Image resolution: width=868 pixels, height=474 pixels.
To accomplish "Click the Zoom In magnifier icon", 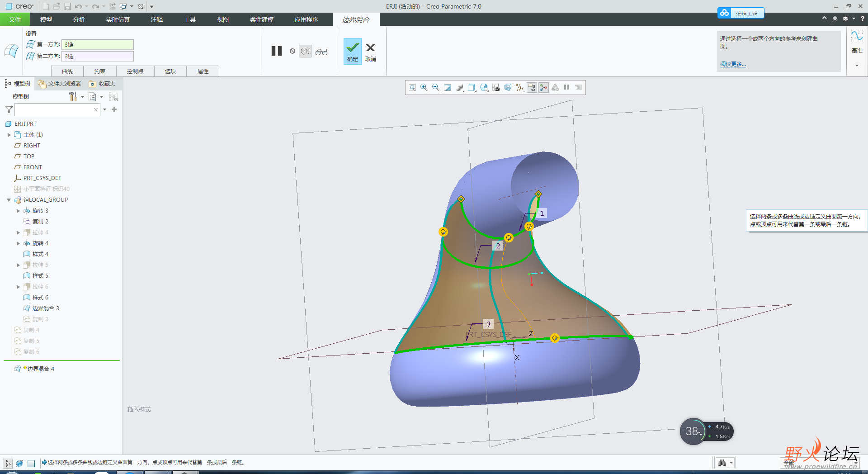I will pos(424,87).
